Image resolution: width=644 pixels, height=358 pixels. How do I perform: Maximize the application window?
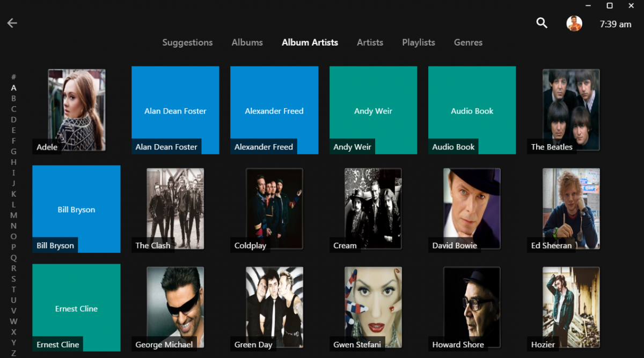(x=610, y=5)
